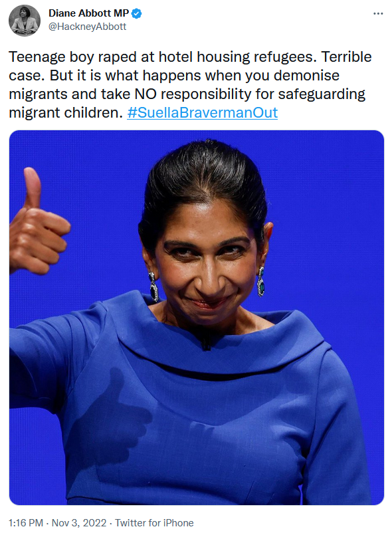Click the 1:16 PM timestamp
Screen dimensions: 392x537
pyautogui.click(x=26, y=523)
